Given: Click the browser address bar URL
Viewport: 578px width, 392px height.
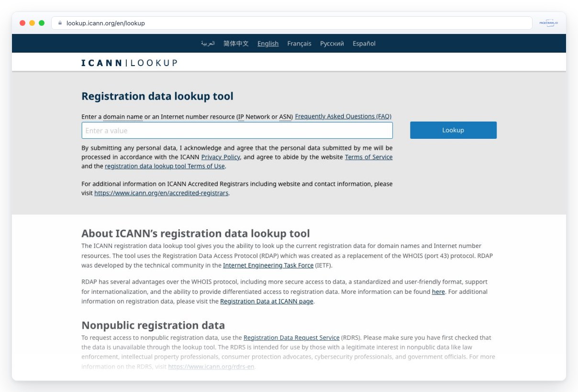Looking at the screenshot, I should (x=106, y=23).
